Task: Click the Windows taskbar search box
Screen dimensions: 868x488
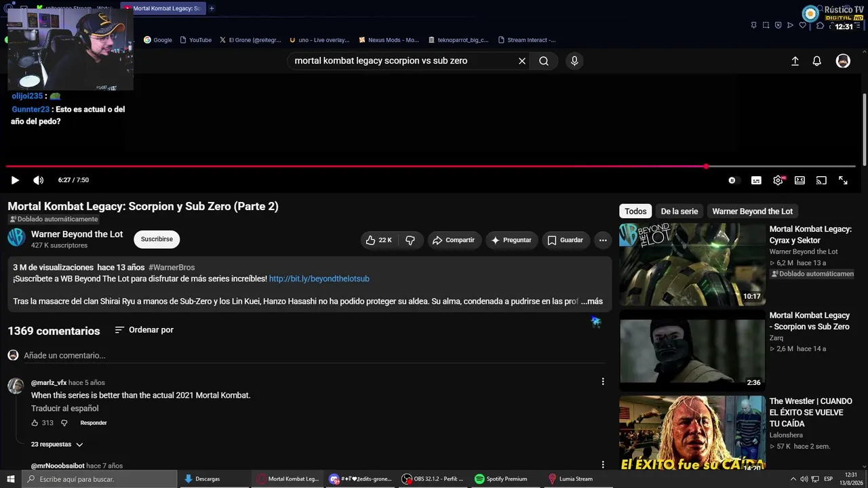Action: pyautogui.click(x=100, y=479)
